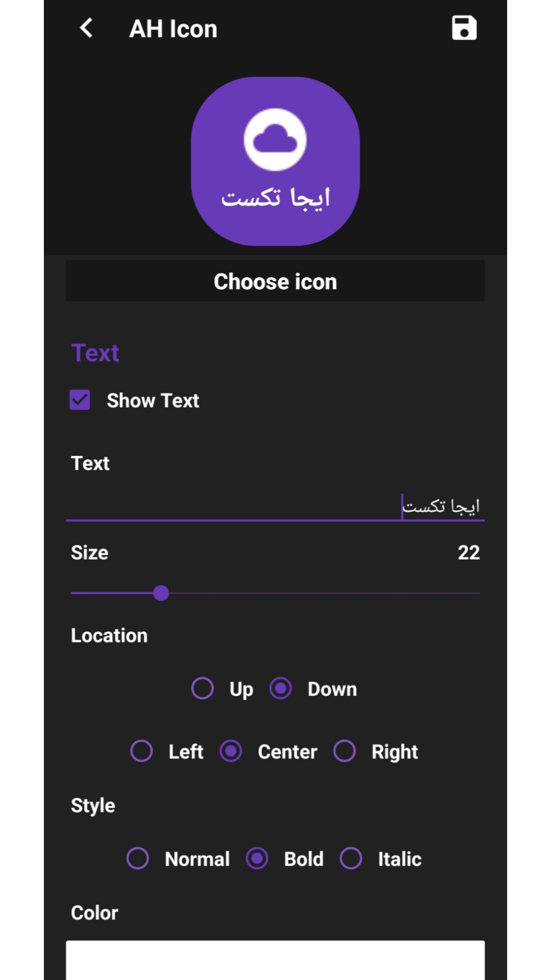Tap the purple cloud icon preview

coord(275,161)
